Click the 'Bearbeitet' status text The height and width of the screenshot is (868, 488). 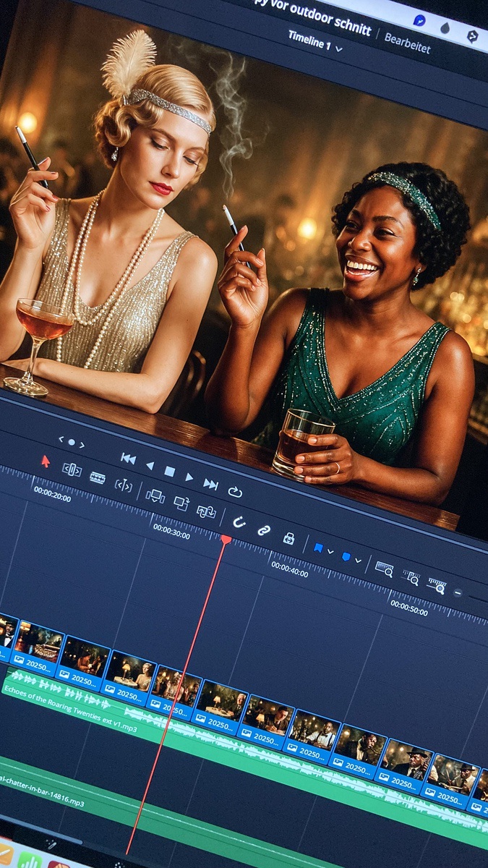407,43
